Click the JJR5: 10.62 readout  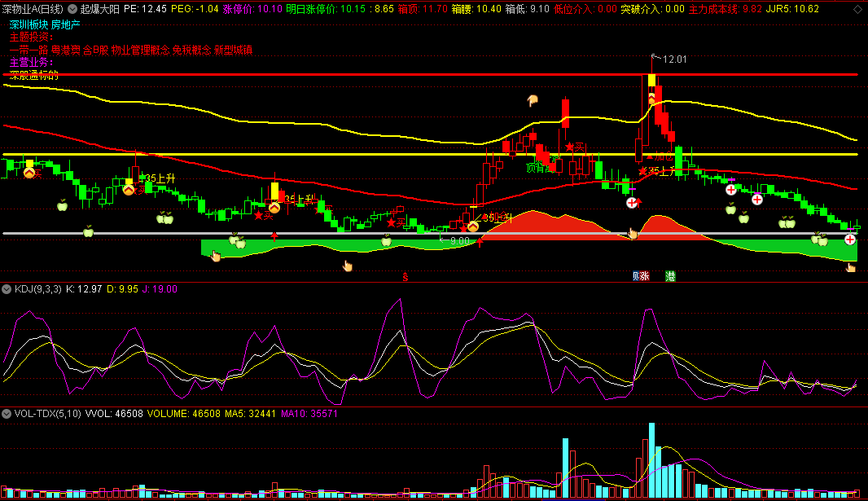(x=792, y=9)
